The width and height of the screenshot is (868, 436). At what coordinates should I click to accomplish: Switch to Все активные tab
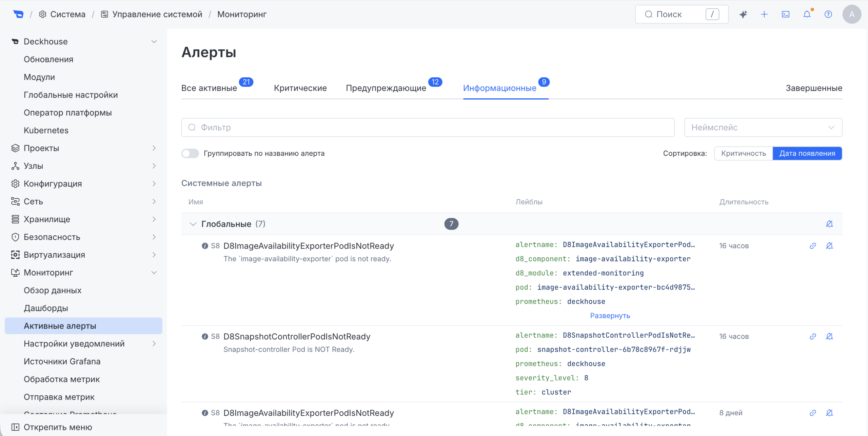[209, 88]
